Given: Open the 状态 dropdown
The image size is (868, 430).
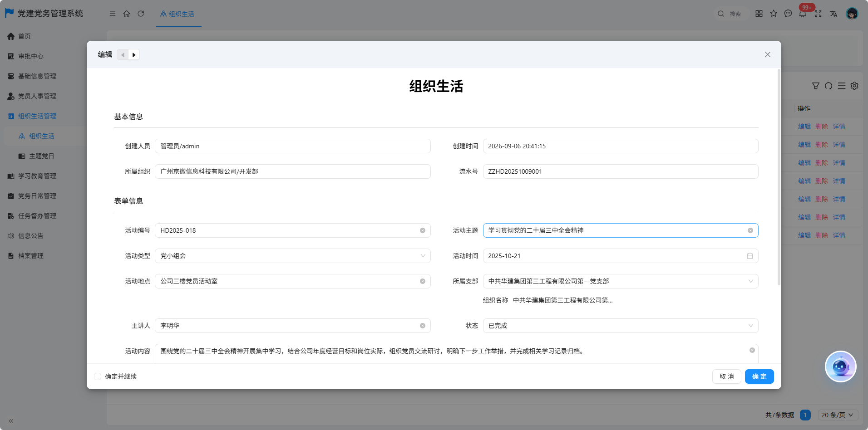Looking at the screenshot, I should click(621, 326).
